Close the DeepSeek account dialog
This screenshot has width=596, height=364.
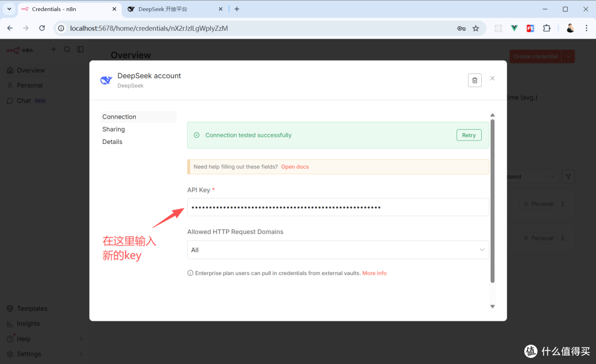492,78
